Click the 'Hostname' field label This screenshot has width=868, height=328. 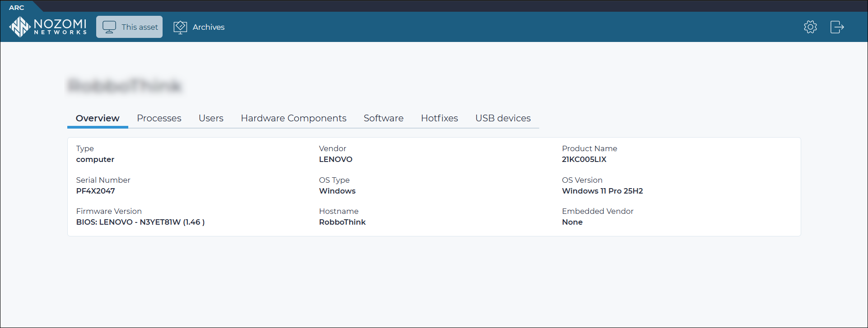(339, 211)
